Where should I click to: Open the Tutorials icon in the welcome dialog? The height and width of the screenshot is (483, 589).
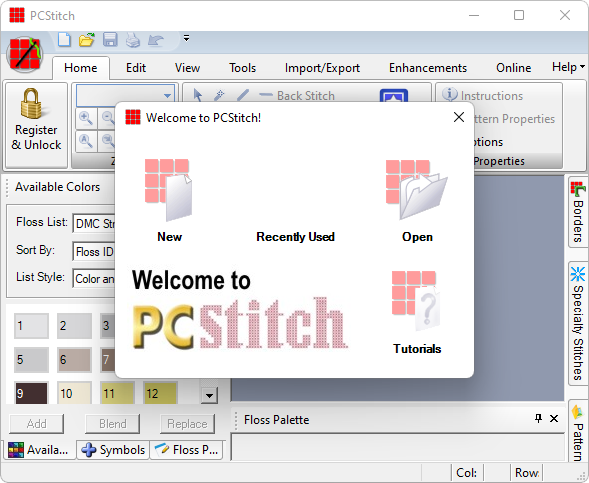tap(416, 301)
